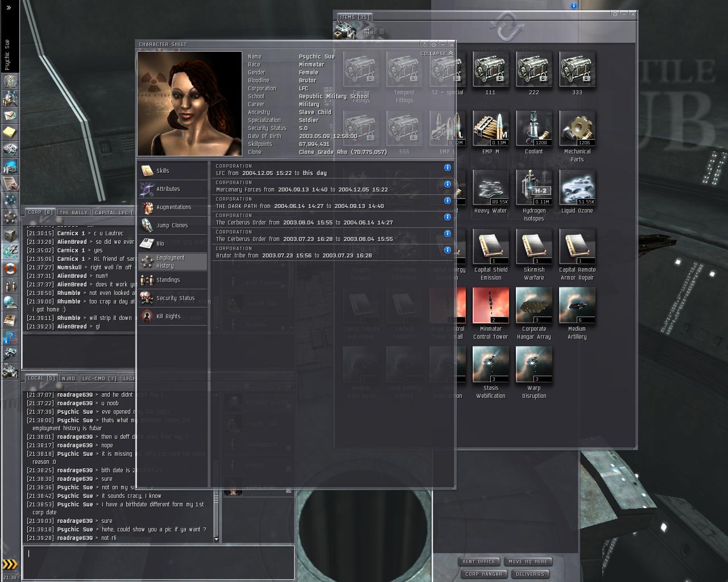This screenshot has width=728, height=582.
Task: Switch to the CAPITAL LFC chat tab
Action: [x=113, y=213]
